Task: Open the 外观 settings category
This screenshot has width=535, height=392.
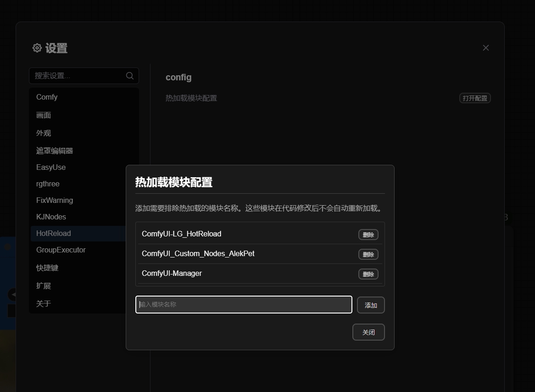Action: 84,133
